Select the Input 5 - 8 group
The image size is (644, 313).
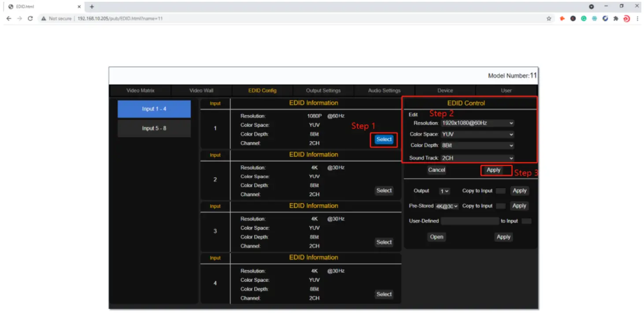[x=154, y=128]
